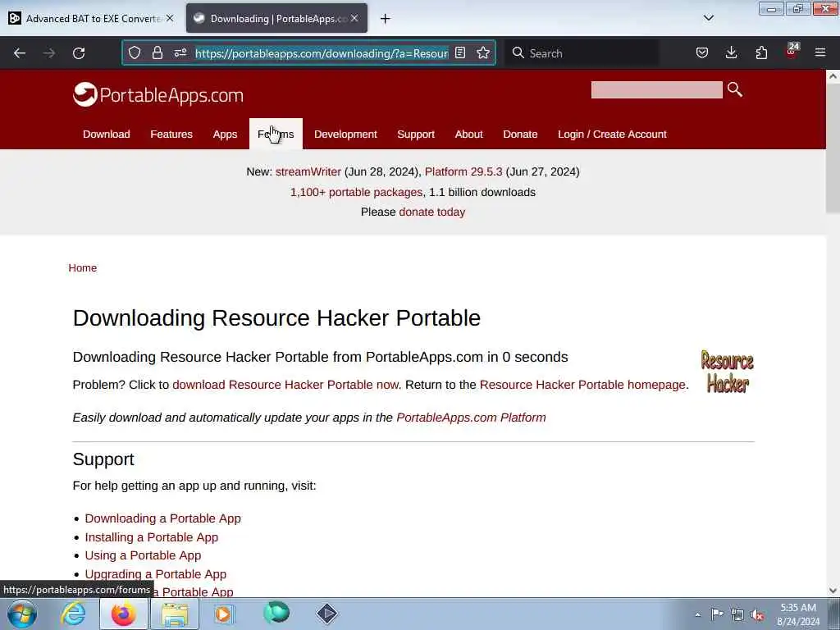Image resolution: width=840 pixels, height=630 pixels.
Task: Click the 1,100+ portable packages link
Action: point(356,192)
